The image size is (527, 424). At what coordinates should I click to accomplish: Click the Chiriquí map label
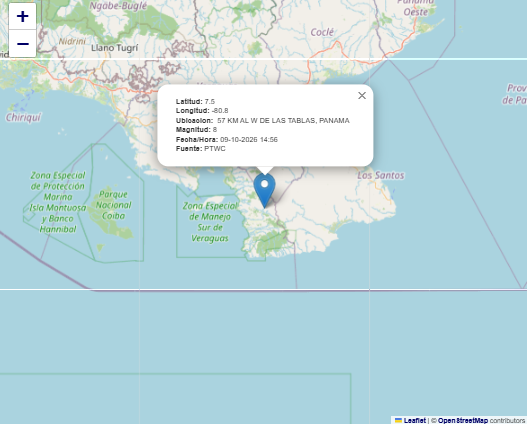23,117
